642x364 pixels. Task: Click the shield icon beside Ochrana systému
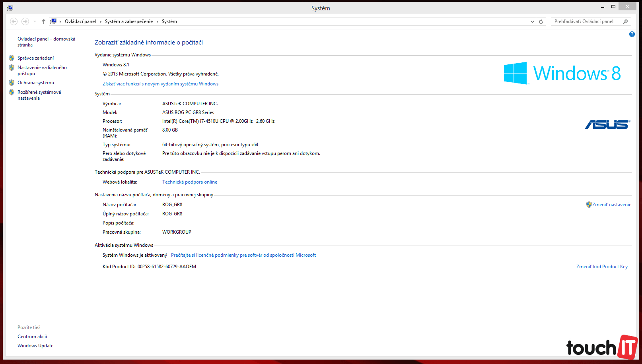coord(12,83)
